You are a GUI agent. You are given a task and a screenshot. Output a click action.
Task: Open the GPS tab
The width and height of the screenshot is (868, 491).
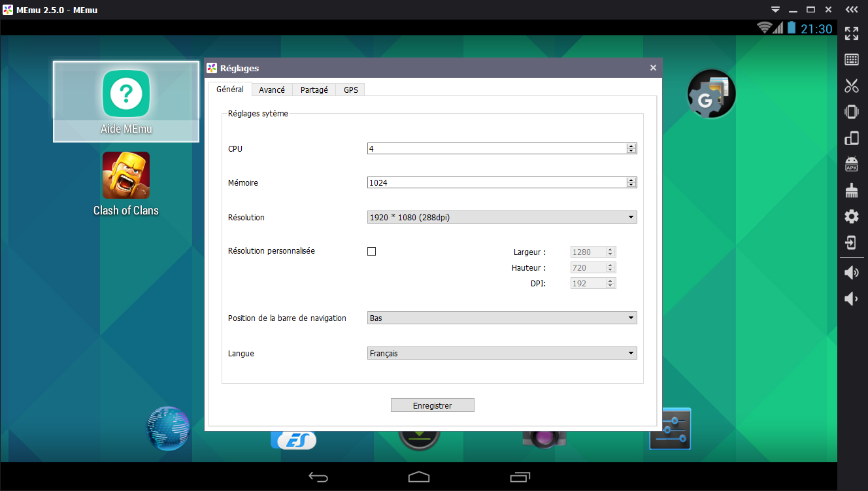click(351, 90)
